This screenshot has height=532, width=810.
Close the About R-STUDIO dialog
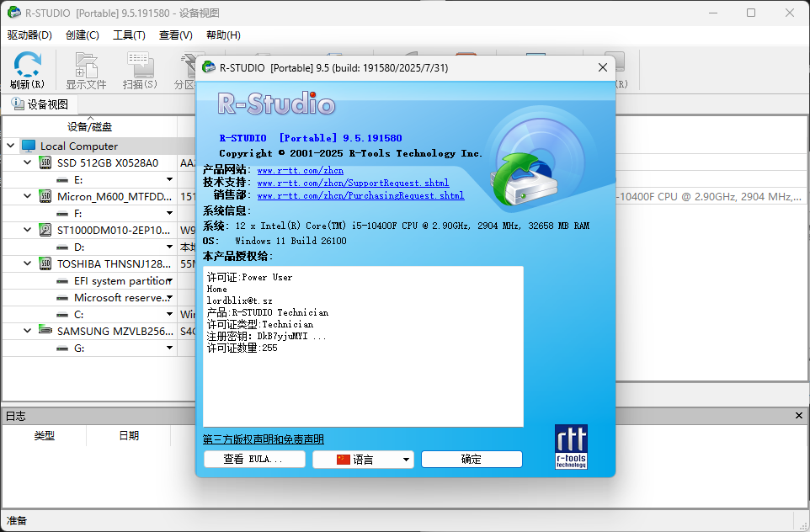602,67
